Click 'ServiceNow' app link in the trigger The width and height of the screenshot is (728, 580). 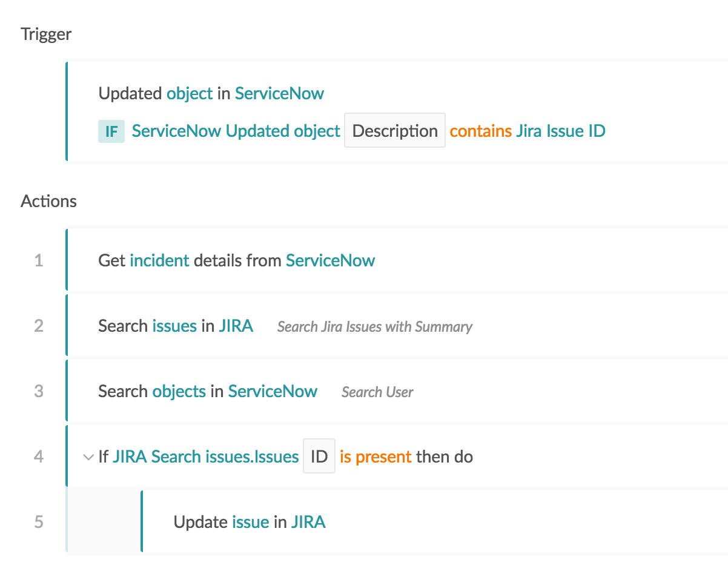[x=279, y=93]
